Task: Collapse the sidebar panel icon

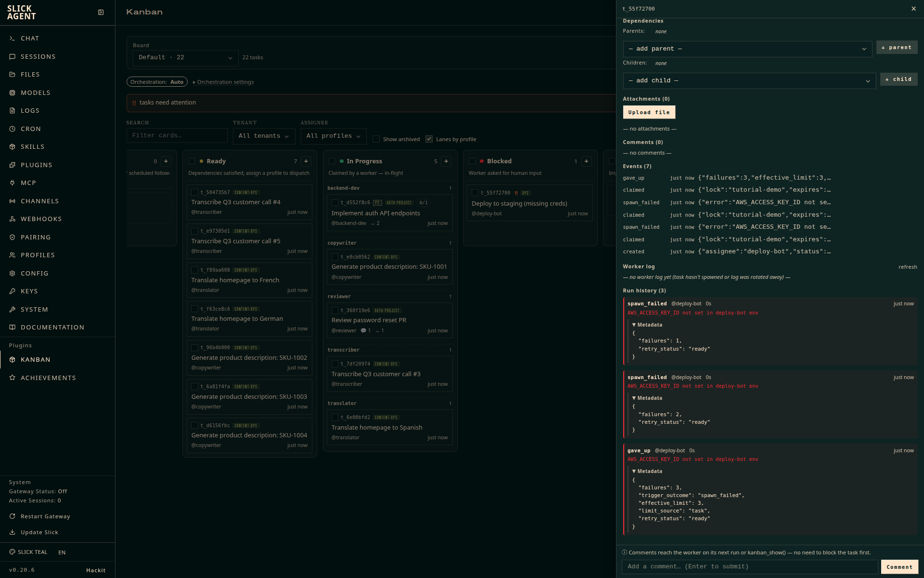Action: pyautogui.click(x=101, y=13)
